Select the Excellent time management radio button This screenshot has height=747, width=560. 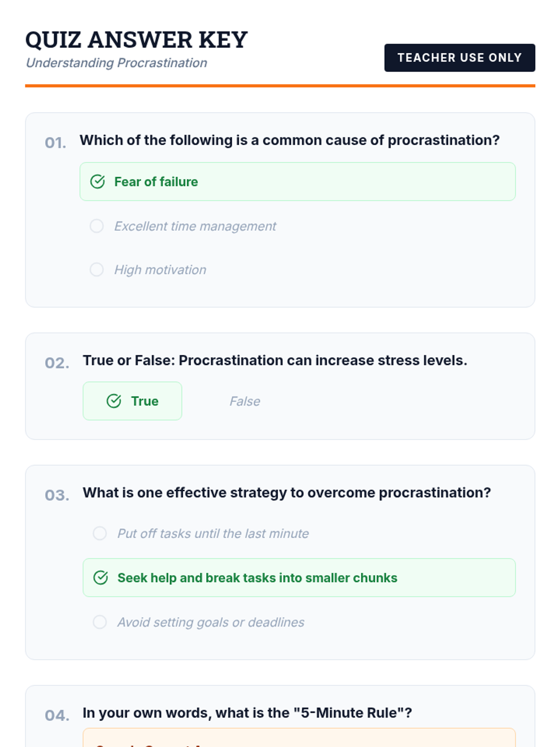click(x=97, y=226)
